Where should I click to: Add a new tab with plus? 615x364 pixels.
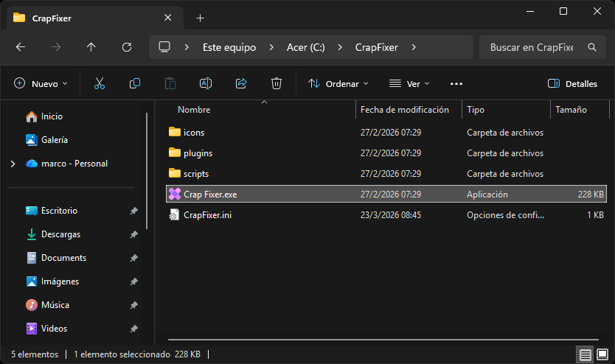[201, 18]
